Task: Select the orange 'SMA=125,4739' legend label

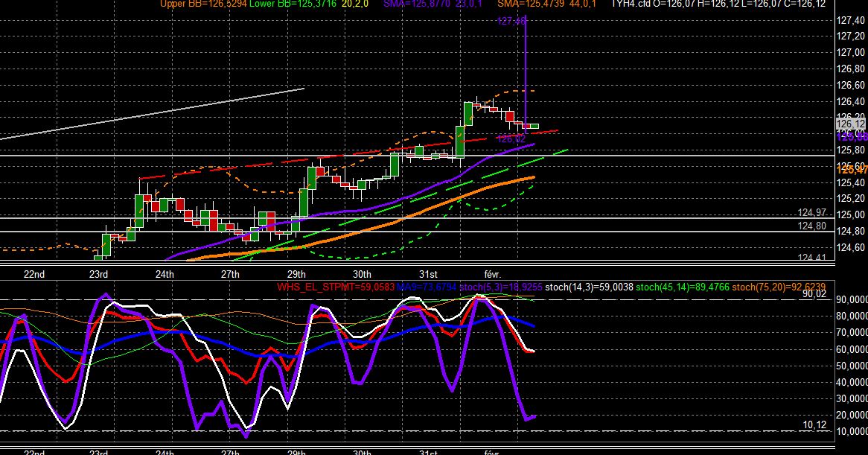Action: pos(531,4)
